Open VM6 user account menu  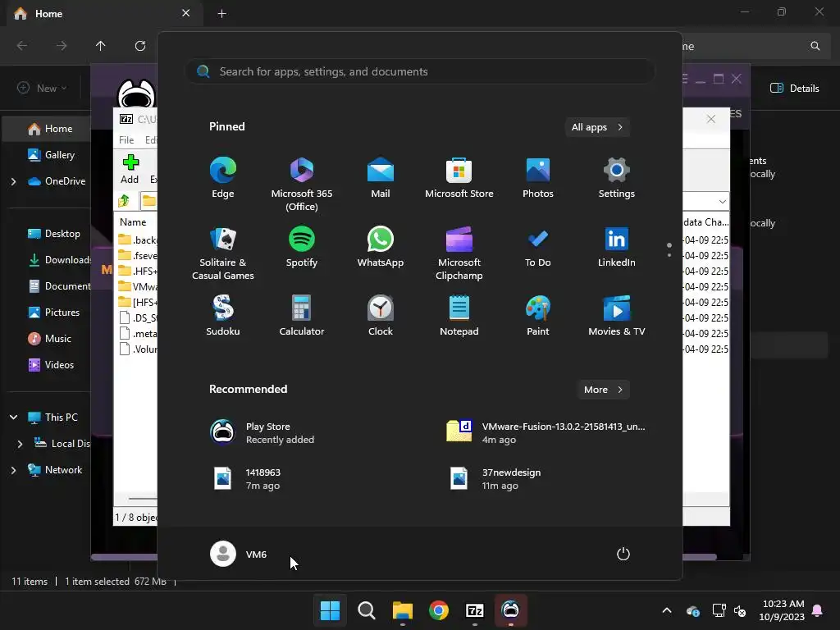pos(239,554)
